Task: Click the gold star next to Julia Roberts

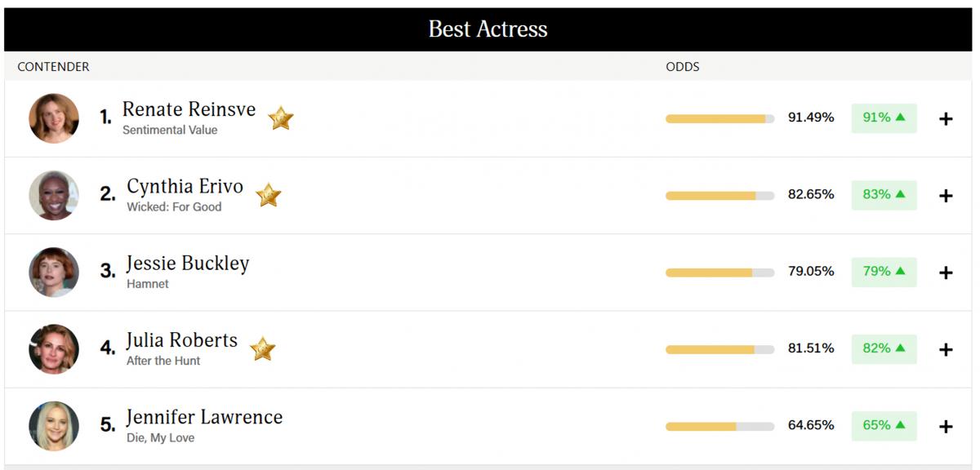Action: tap(262, 349)
